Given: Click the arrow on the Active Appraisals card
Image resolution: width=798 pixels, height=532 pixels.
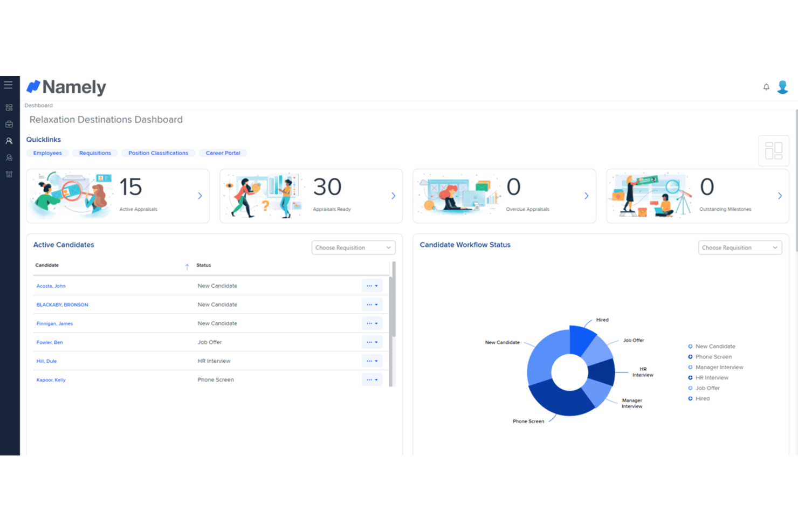Looking at the screenshot, I should tap(200, 196).
